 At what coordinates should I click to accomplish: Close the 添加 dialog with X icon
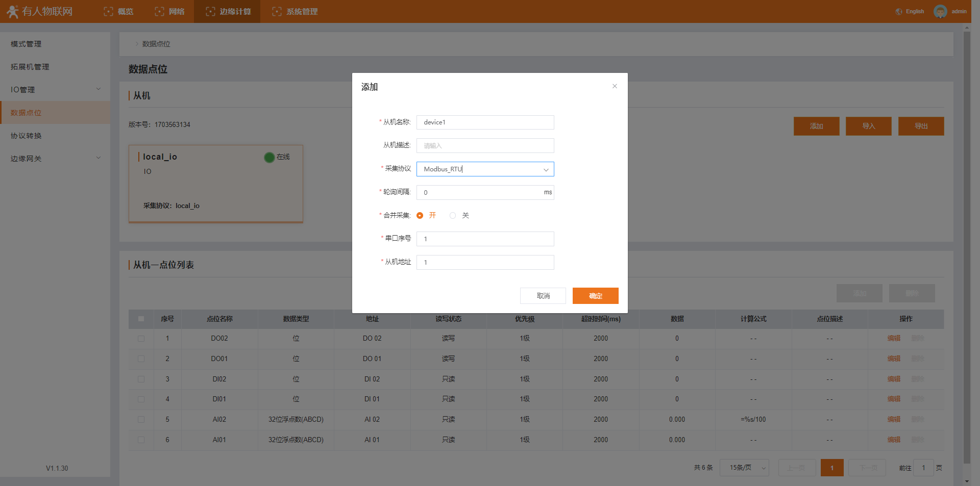click(x=615, y=86)
